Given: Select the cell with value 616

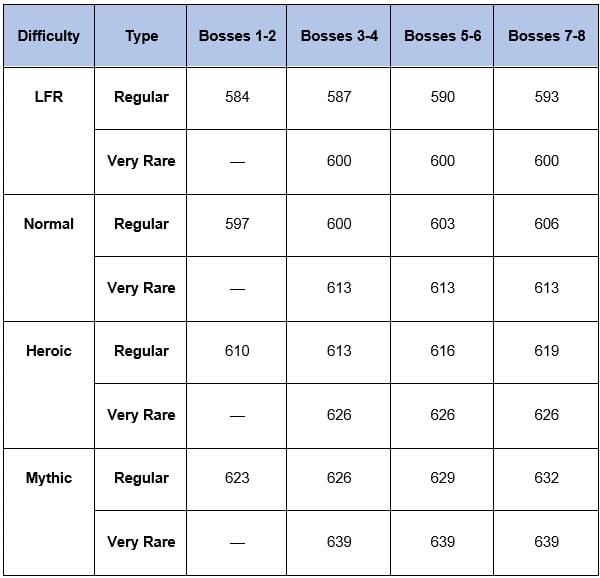Looking at the screenshot, I should [x=442, y=351].
